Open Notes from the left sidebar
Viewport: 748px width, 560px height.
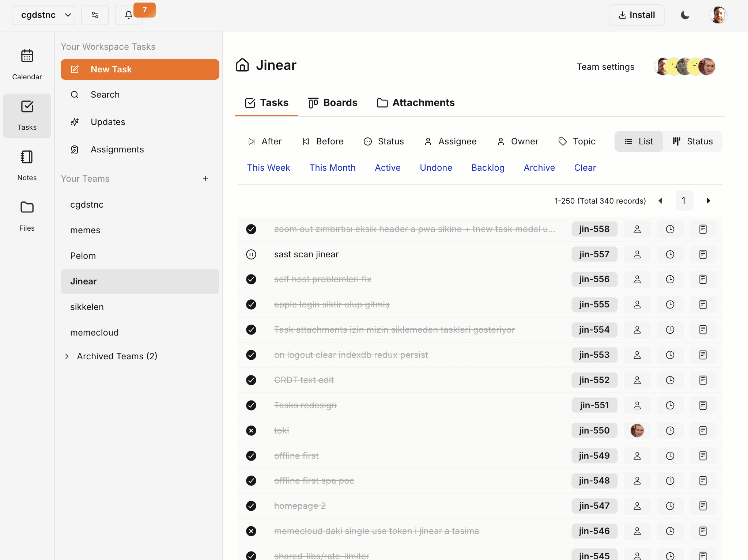tap(27, 166)
